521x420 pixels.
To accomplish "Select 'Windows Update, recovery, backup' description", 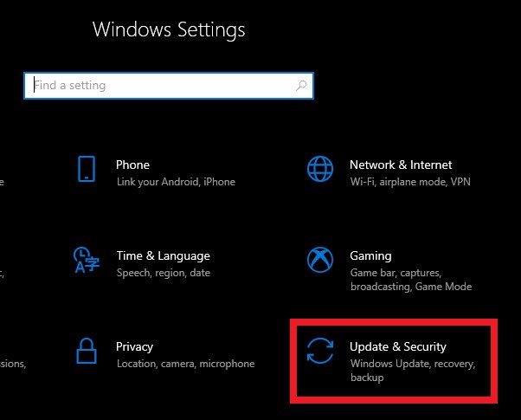I will pos(413,370).
